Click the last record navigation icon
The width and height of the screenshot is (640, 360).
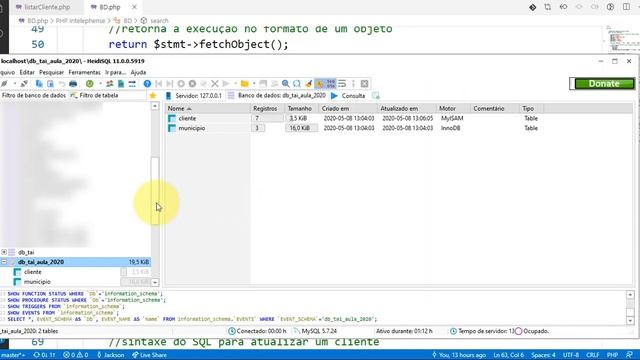point(170,84)
